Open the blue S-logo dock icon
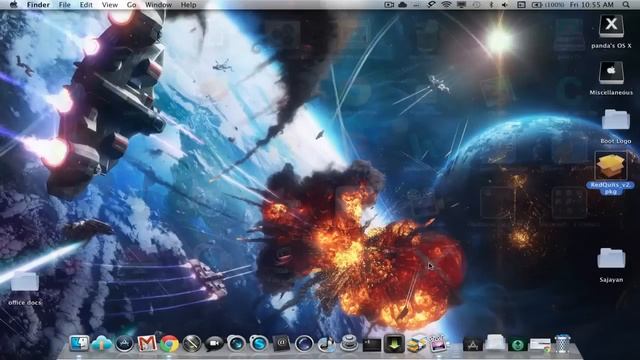640x360 pixels. coord(259,344)
